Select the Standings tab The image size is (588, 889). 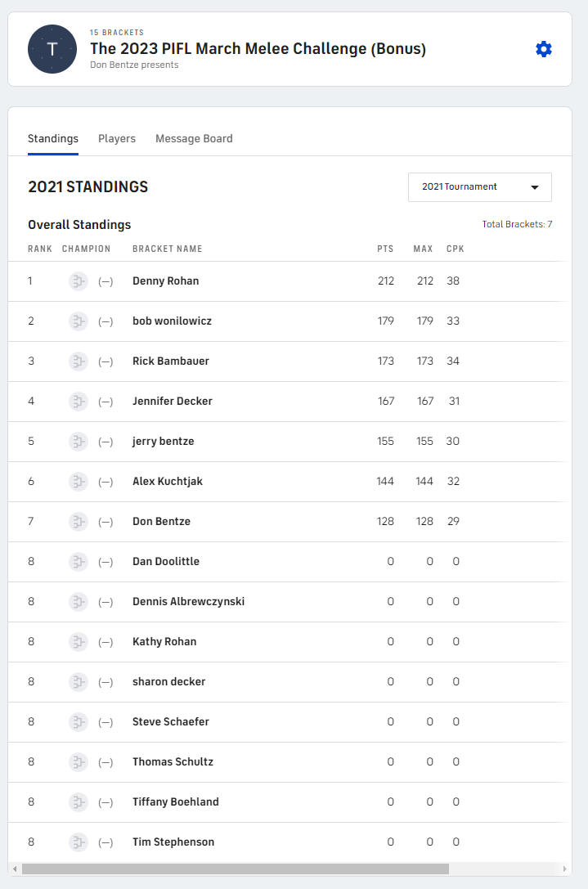tap(53, 139)
